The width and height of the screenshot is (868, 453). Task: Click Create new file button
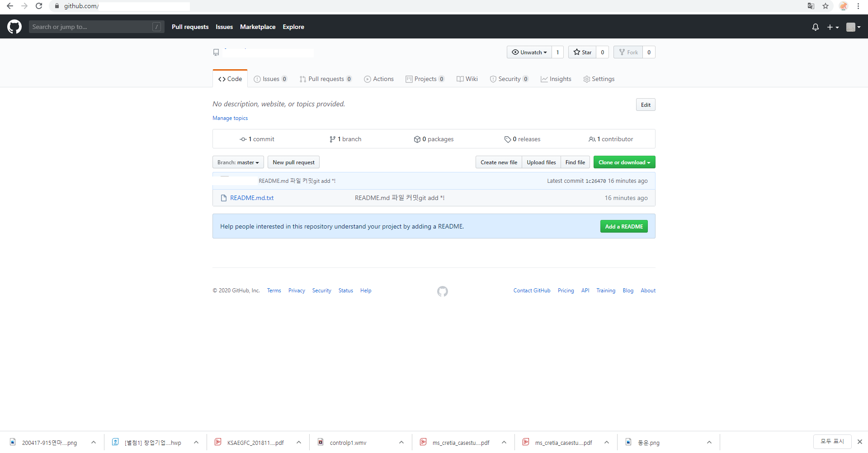pyautogui.click(x=499, y=162)
